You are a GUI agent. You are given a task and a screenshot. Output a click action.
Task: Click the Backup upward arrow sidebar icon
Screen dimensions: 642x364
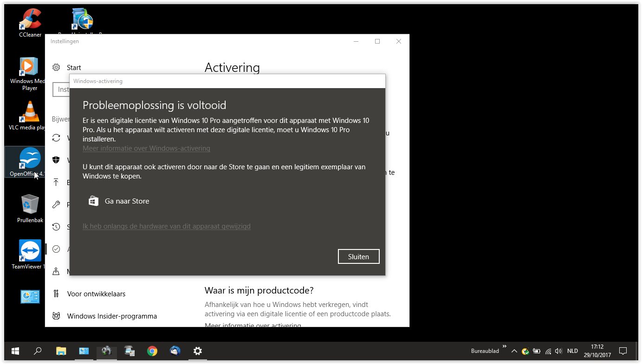coord(56,182)
